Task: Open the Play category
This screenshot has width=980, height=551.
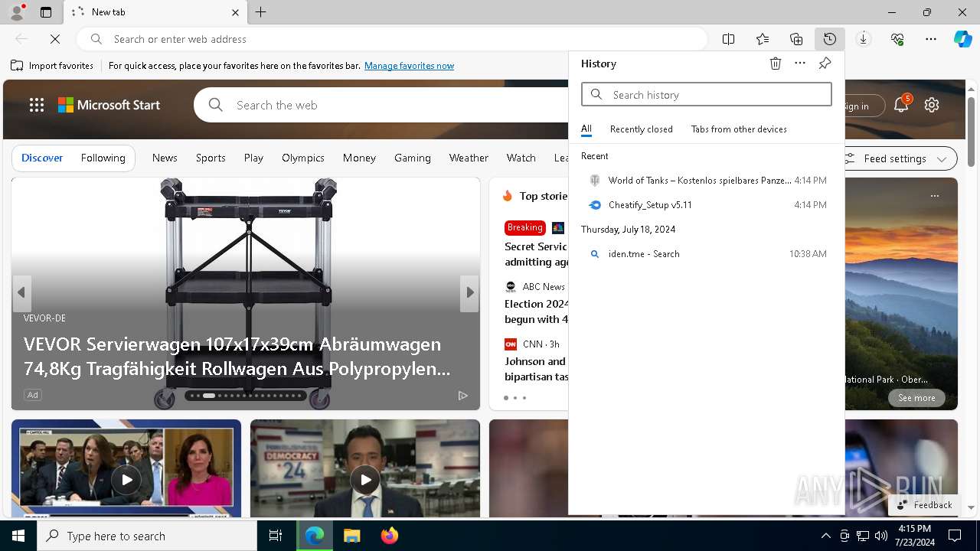Action: click(x=253, y=158)
